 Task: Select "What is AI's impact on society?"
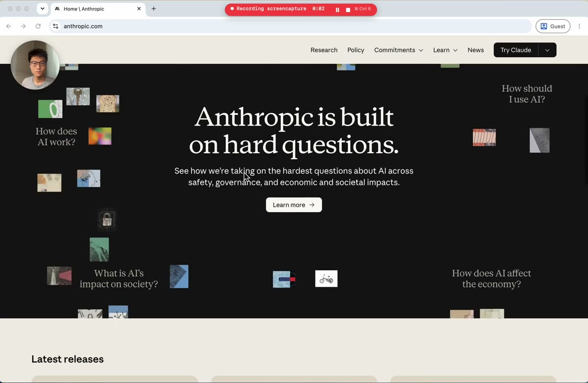click(x=119, y=279)
